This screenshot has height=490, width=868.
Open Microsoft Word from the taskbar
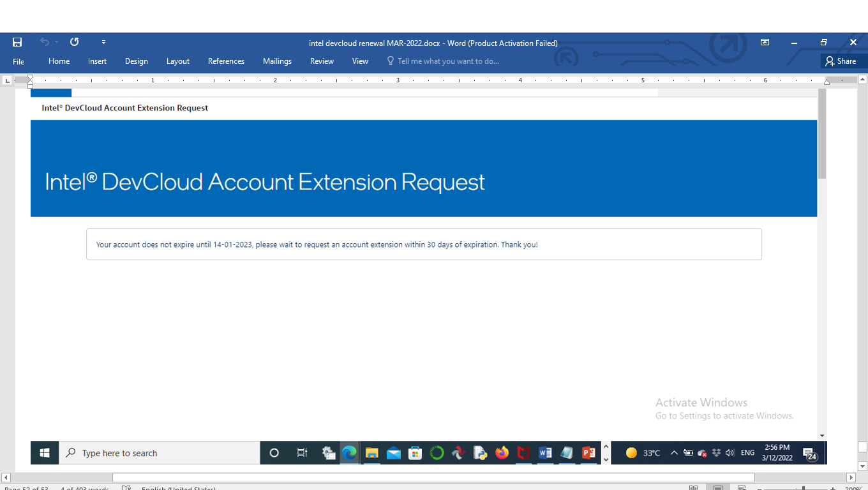[x=544, y=452]
